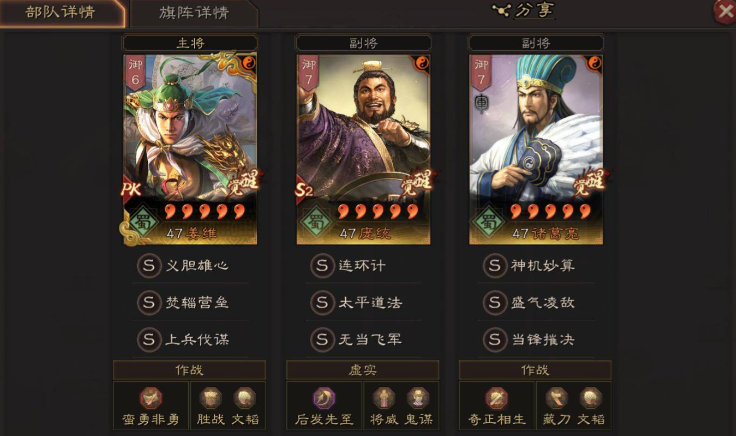Click the share network icon
The height and width of the screenshot is (436, 736).
[501, 10]
